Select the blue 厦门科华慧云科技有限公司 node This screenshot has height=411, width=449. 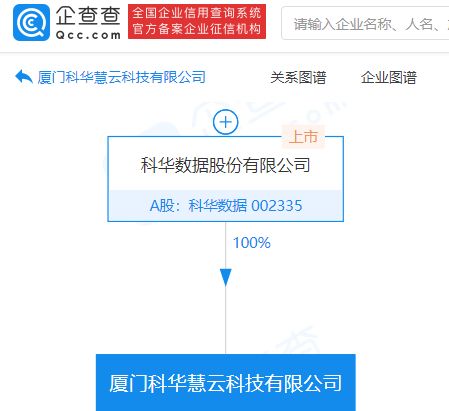(226, 383)
